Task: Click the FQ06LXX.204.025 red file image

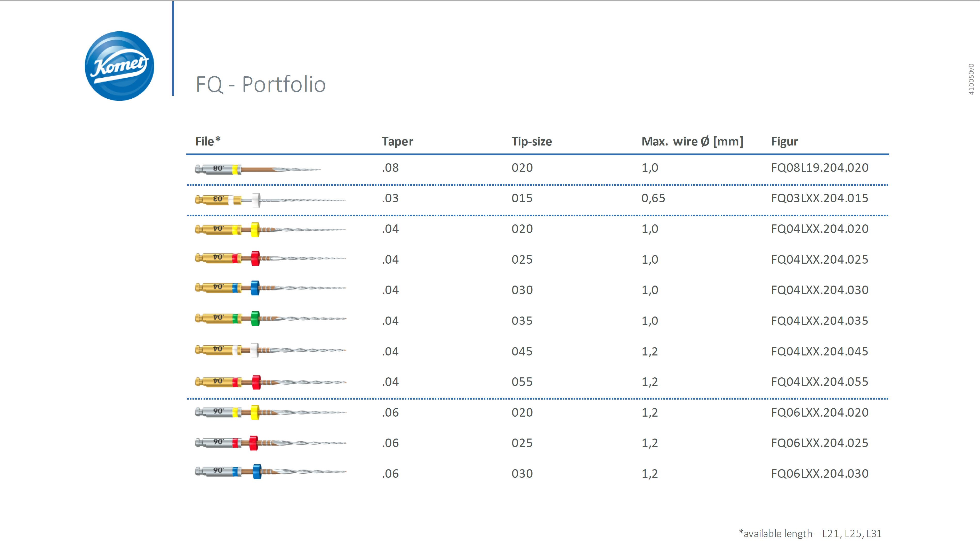Action: pos(270,443)
